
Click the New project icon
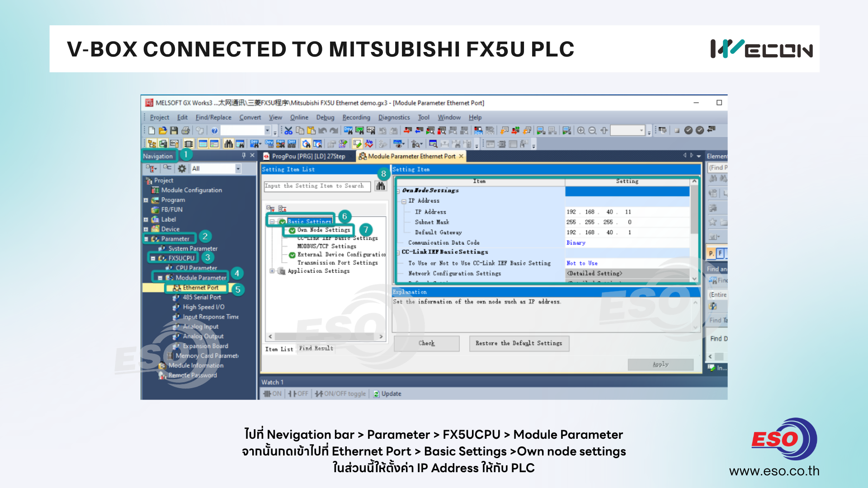151,131
